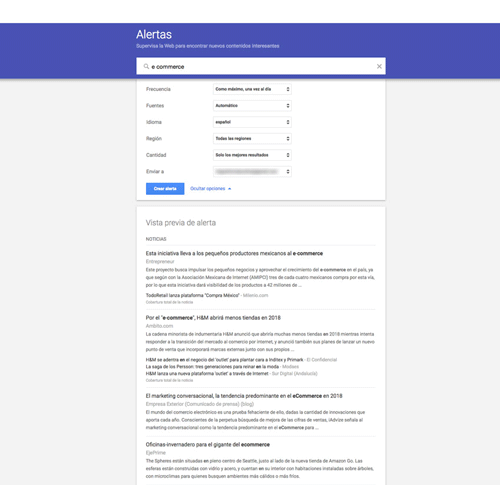
Task: Click Cobertura total link under H&M story
Action: (x=169, y=380)
